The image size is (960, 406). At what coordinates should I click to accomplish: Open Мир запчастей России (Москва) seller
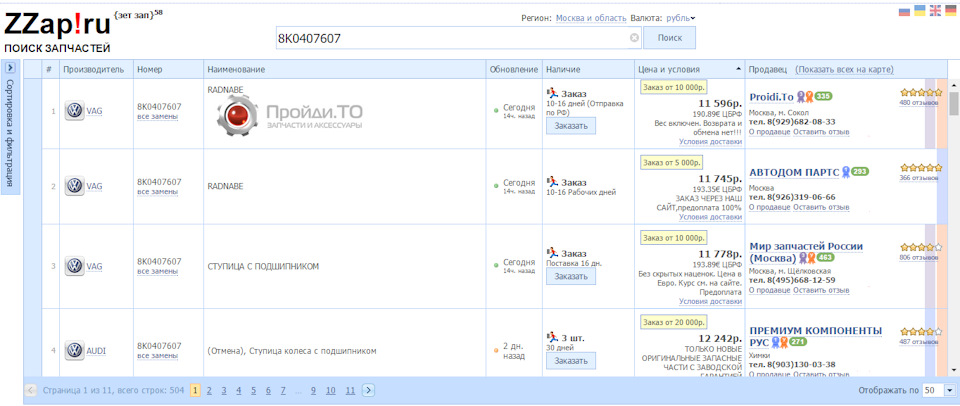(x=806, y=252)
